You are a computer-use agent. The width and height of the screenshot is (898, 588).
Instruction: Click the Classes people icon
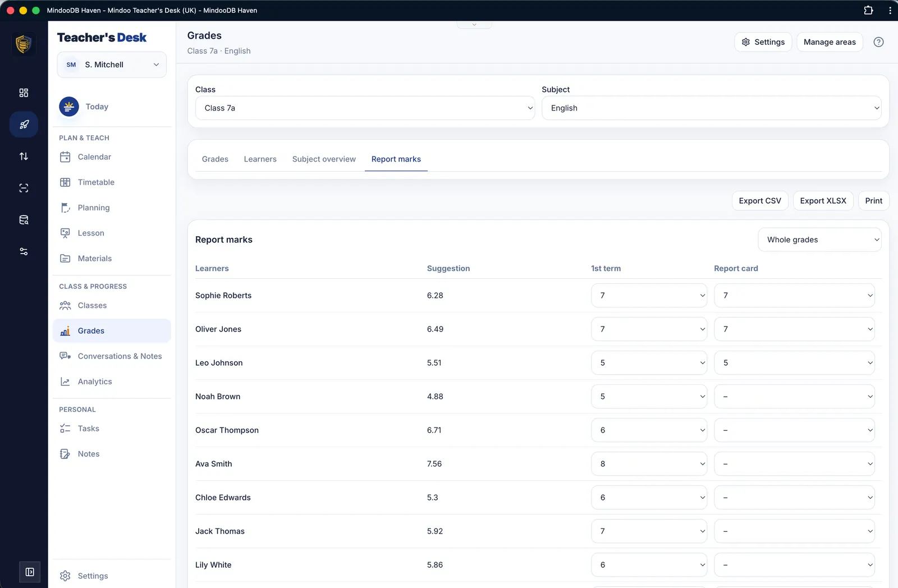(x=65, y=306)
